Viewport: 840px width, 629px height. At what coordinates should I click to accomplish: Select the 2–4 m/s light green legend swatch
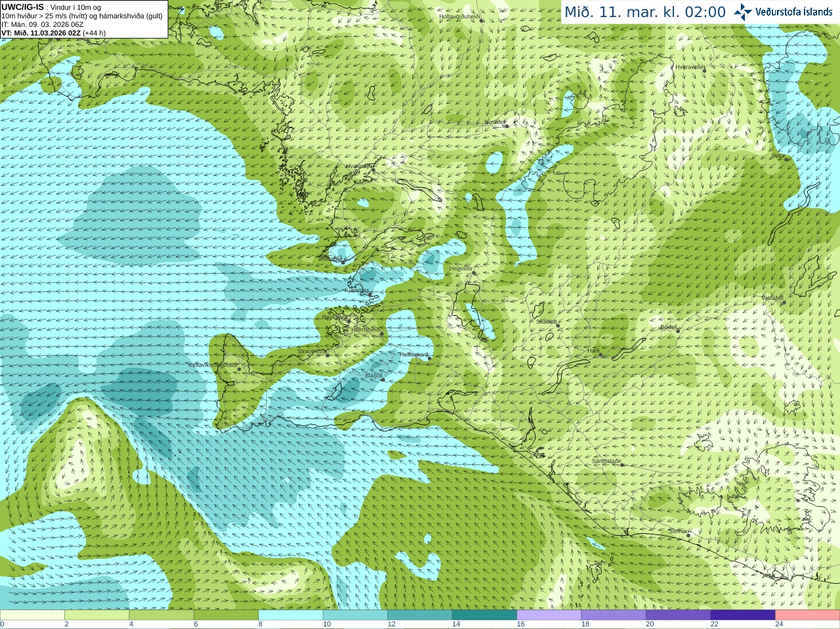[x=96, y=615]
